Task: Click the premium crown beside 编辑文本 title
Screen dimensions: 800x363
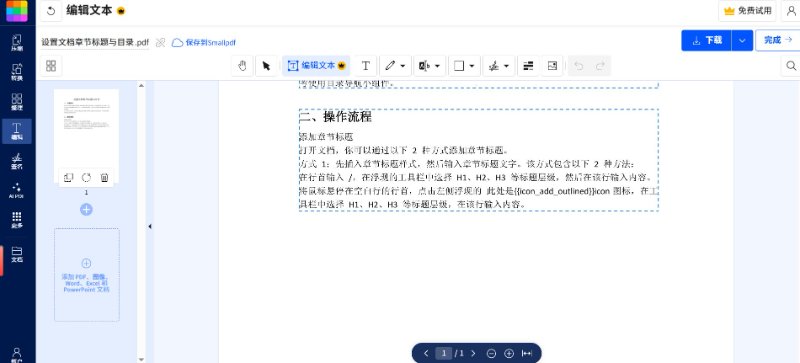Action: [121, 11]
